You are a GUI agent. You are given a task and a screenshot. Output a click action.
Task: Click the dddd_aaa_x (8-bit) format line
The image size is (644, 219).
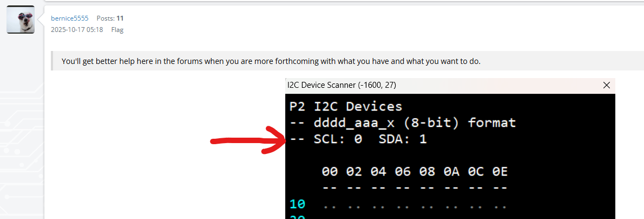point(403,123)
